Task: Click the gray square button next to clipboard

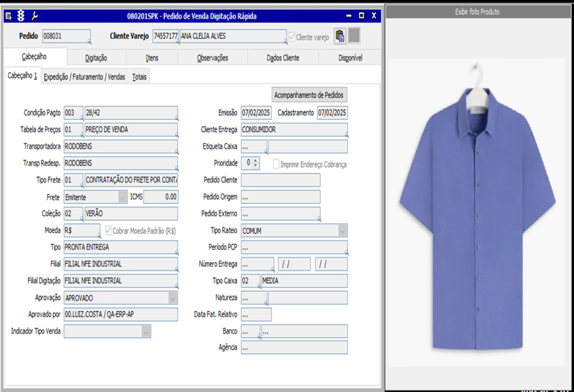Action: coord(354,36)
